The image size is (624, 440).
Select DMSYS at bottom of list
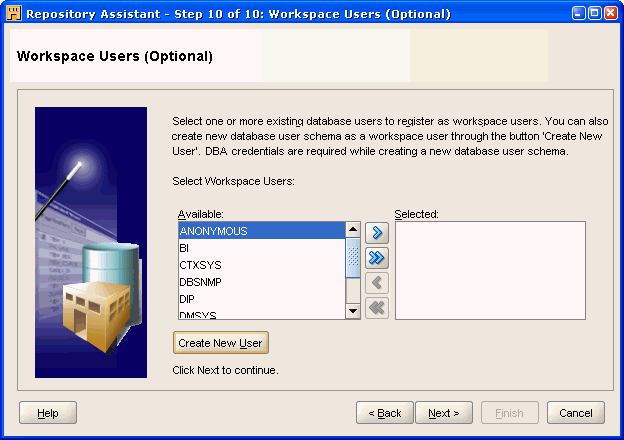pos(260,314)
